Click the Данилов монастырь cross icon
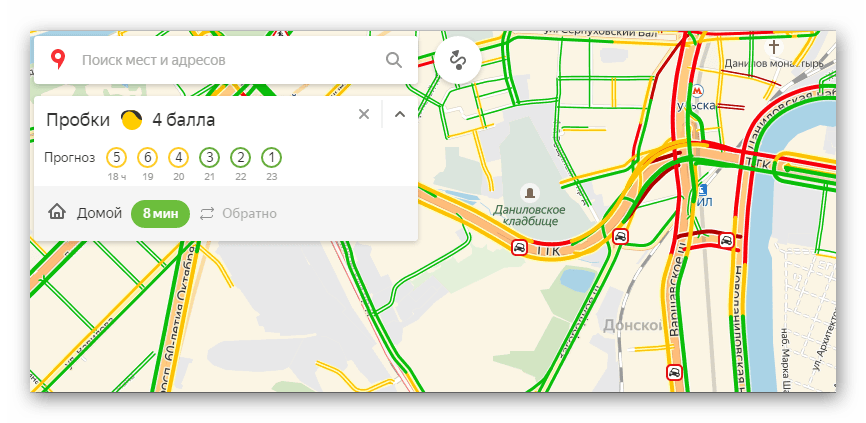This screenshot has width=866, height=423. point(774,46)
